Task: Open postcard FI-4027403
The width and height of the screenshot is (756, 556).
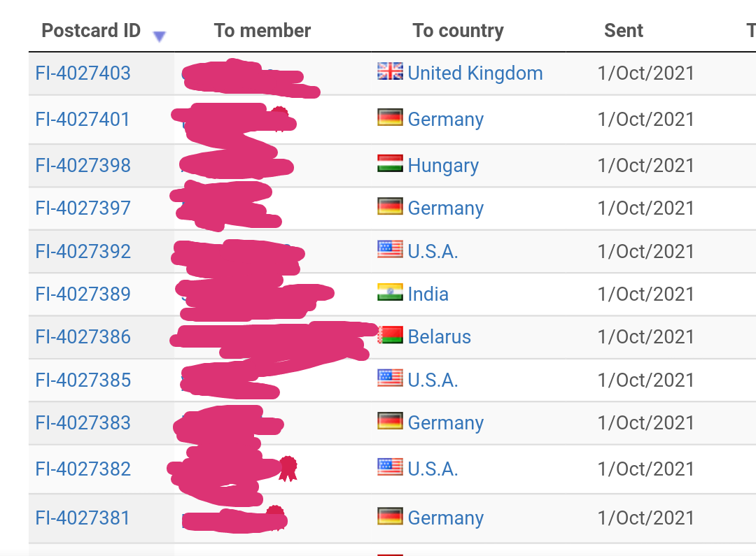Action: tap(83, 73)
